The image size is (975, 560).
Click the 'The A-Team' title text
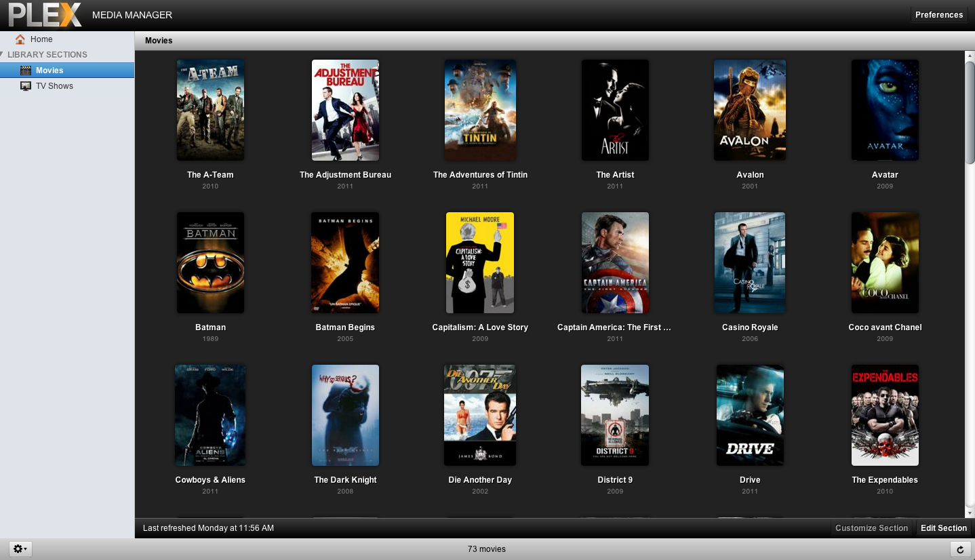coord(210,175)
